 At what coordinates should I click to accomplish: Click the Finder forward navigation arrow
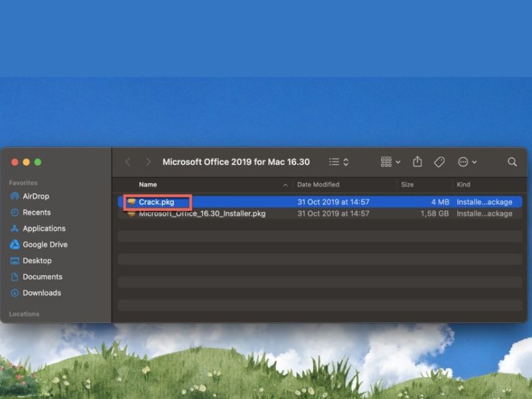[148, 162]
